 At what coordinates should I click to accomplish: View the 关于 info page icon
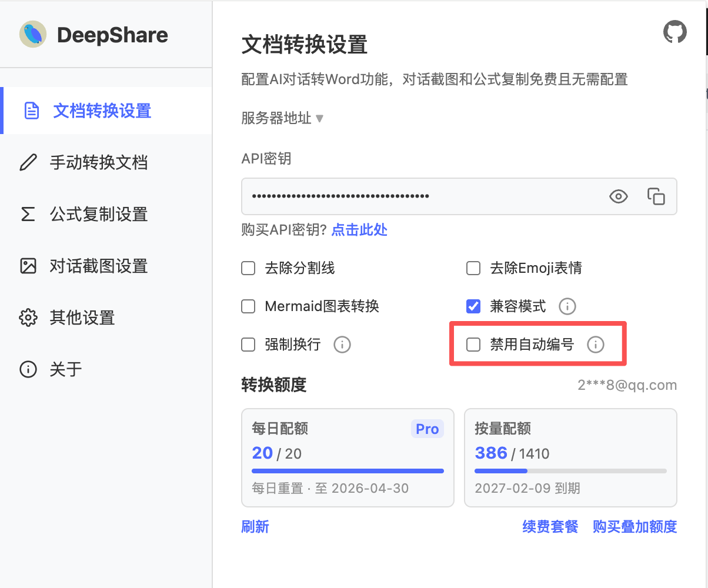click(x=28, y=369)
